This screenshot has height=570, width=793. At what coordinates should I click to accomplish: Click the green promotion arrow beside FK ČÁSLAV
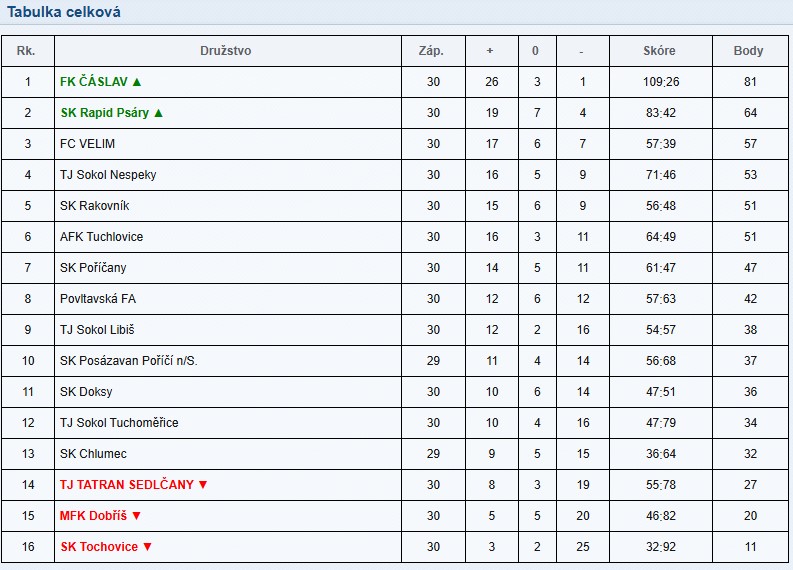137,81
